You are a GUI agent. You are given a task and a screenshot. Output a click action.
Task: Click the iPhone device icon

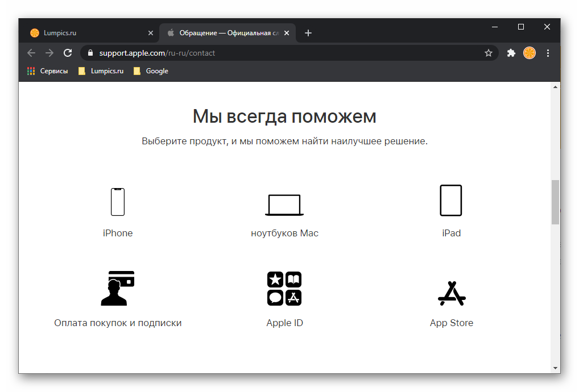(x=118, y=202)
